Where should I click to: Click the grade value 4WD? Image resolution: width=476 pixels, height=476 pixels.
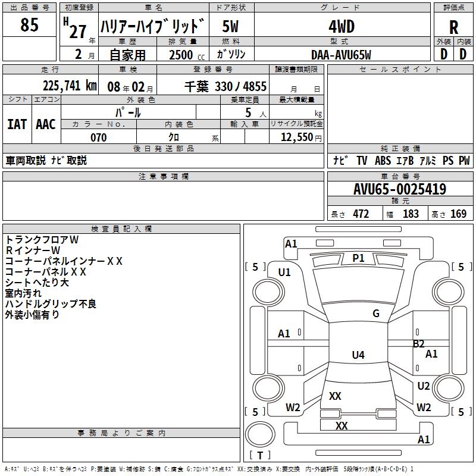(x=342, y=27)
